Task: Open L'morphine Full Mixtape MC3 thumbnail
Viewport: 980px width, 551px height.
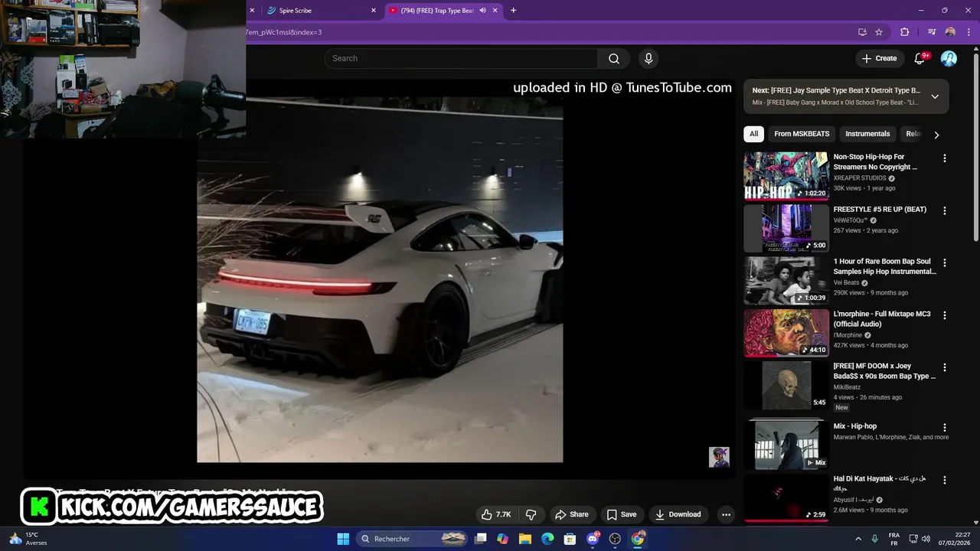Action: pyautogui.click(x=786, y=333)
